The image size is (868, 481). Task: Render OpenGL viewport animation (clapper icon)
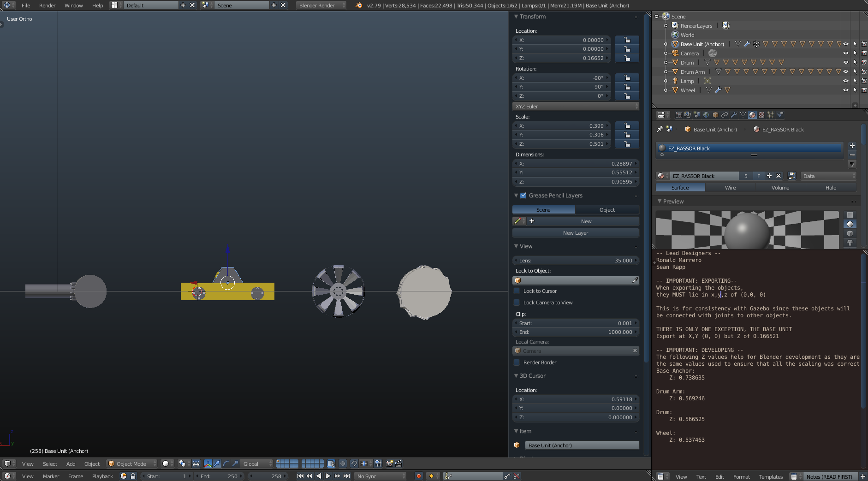click(x=399, y=463)
